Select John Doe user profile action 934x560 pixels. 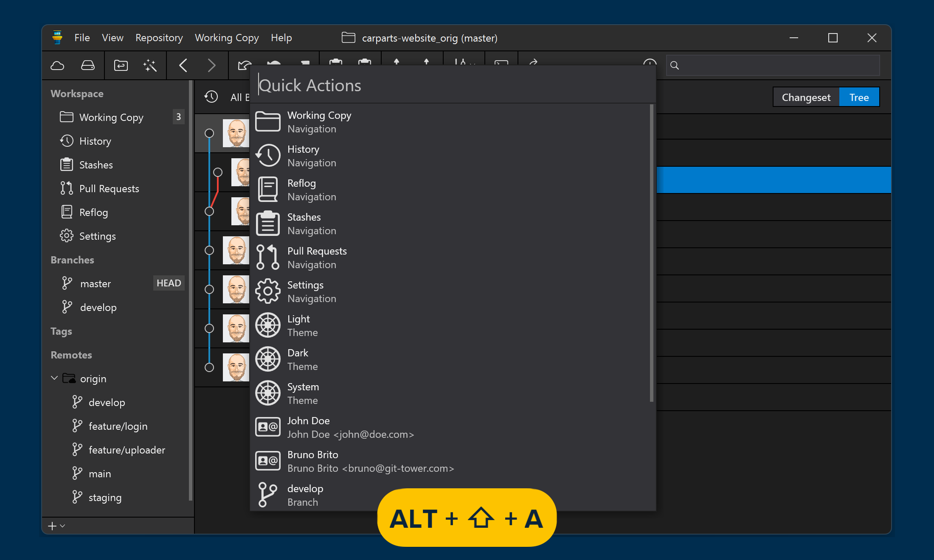308,427
